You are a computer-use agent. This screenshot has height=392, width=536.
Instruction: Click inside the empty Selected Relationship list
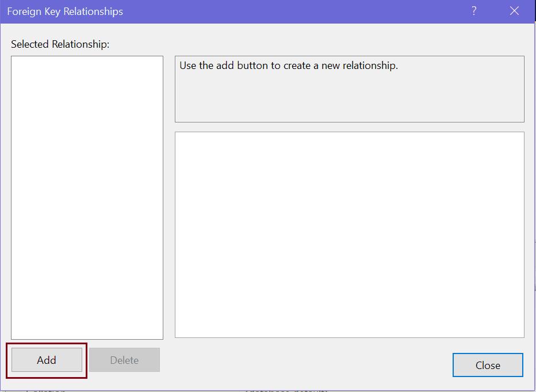point(86,195)
